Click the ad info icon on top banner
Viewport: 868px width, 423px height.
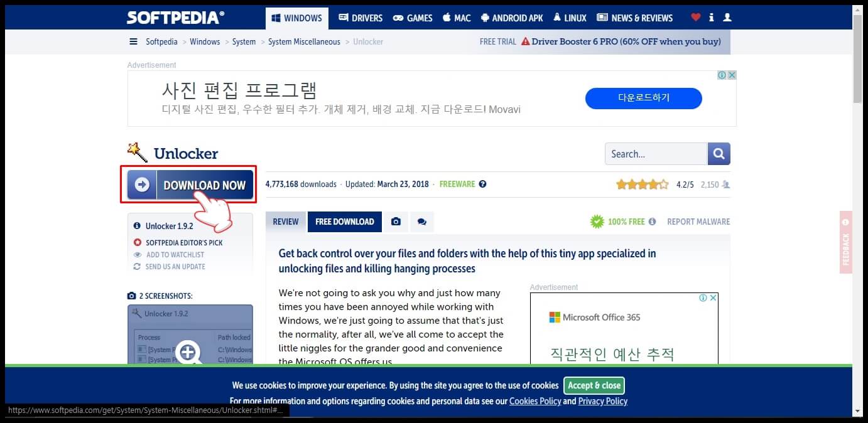(722, 75)
